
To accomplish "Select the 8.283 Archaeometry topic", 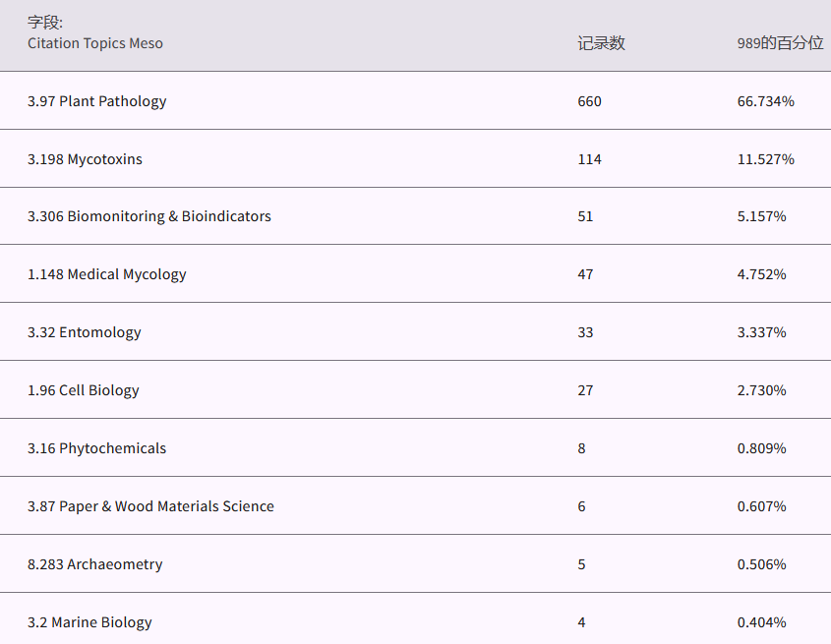I will pos(95,564).
